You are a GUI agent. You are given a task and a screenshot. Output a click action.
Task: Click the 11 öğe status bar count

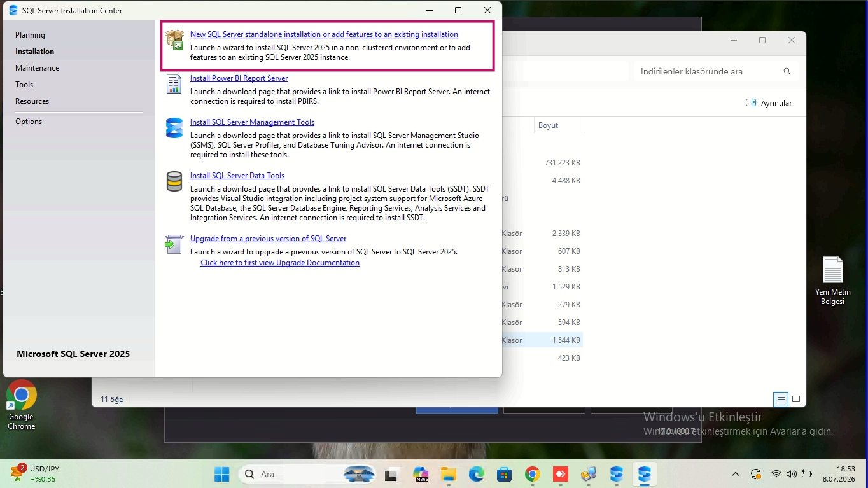pos(112,400)
